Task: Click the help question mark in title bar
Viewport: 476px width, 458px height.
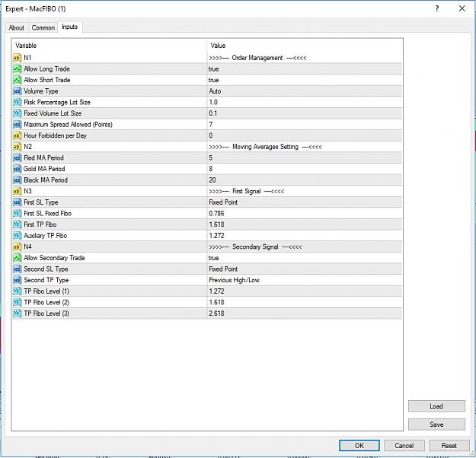Action: point(437,8)
